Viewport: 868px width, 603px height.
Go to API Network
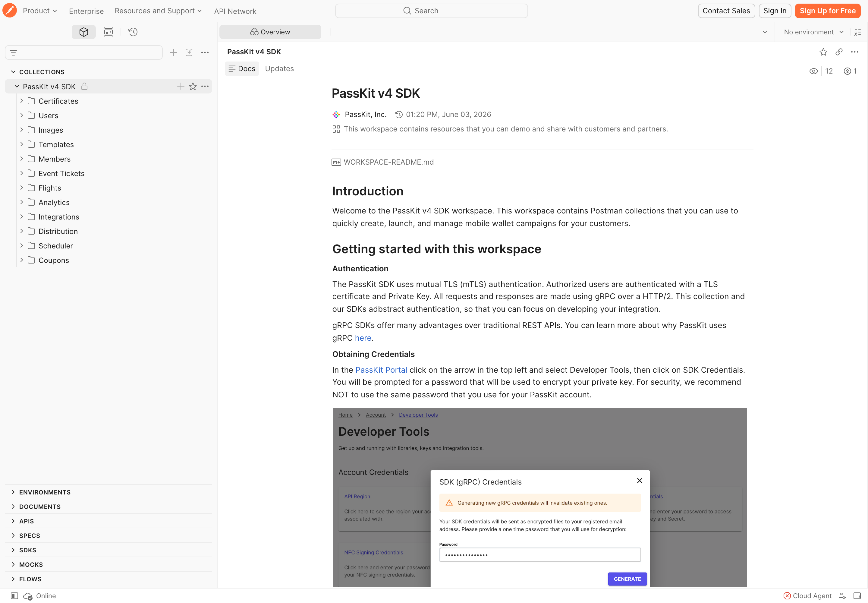tap(235, 11)
